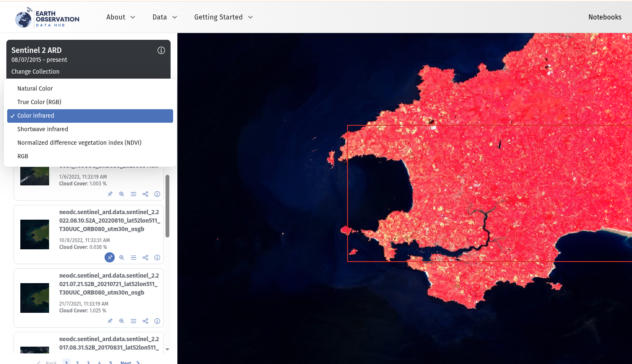Click the '21/7/2021, 11:33:19 AM' timestamp

click(84, 304)
